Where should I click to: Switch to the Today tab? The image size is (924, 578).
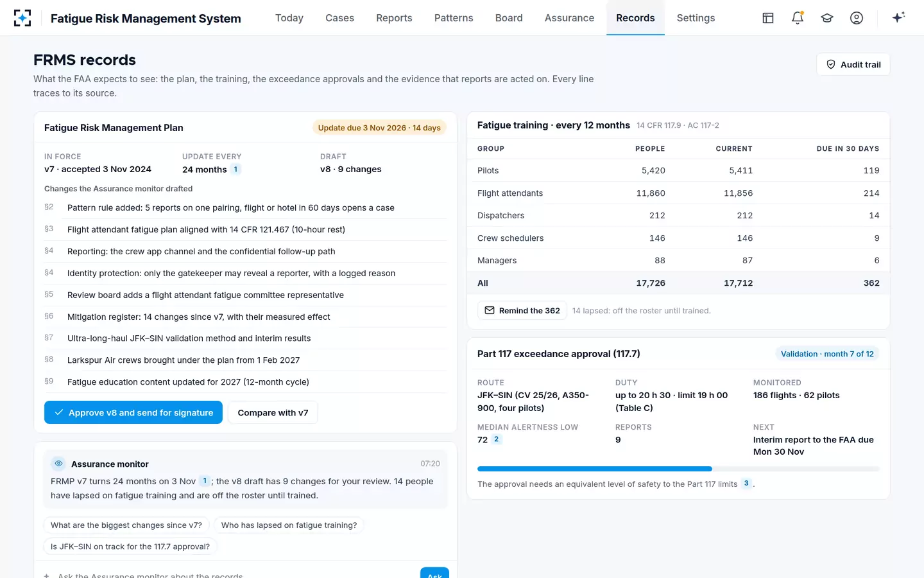(x=289, y=18)
